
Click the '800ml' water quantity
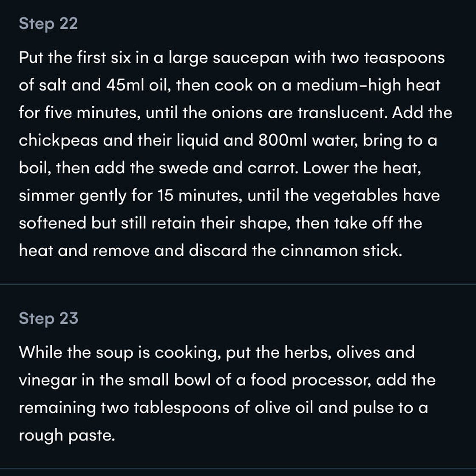(283, 140)
